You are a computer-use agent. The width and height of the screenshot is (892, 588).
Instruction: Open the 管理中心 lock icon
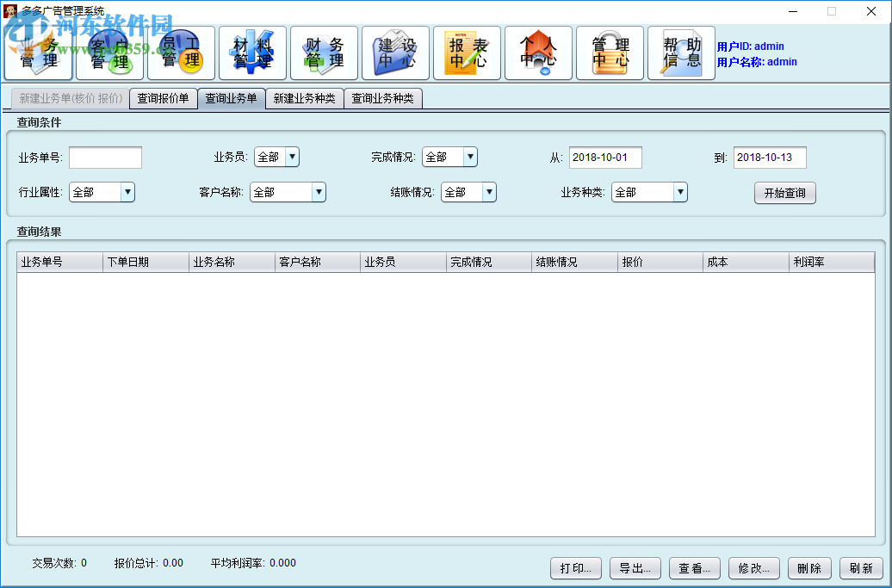coord(610,53)
